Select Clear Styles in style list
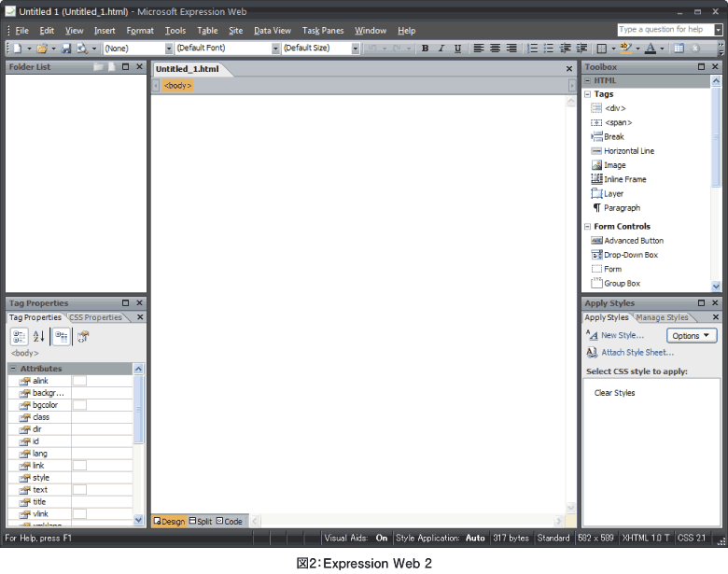Viewport: 728px width, 574px height. click(x=614, y=393)
